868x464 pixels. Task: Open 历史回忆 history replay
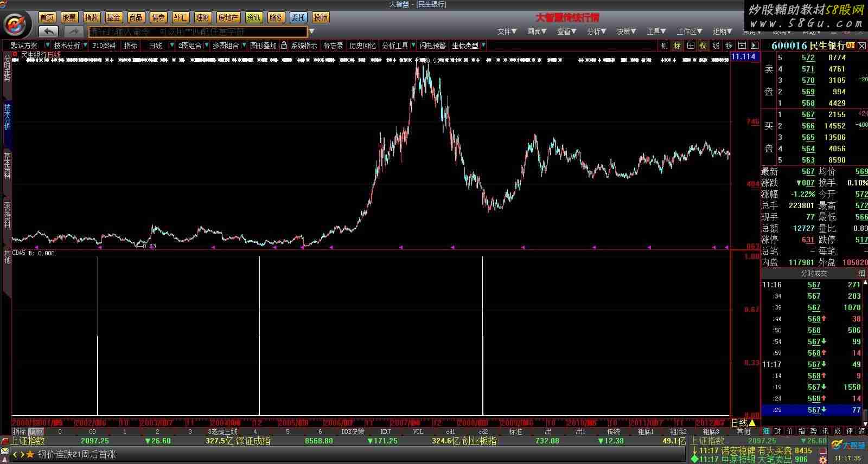tap(362, 46)
